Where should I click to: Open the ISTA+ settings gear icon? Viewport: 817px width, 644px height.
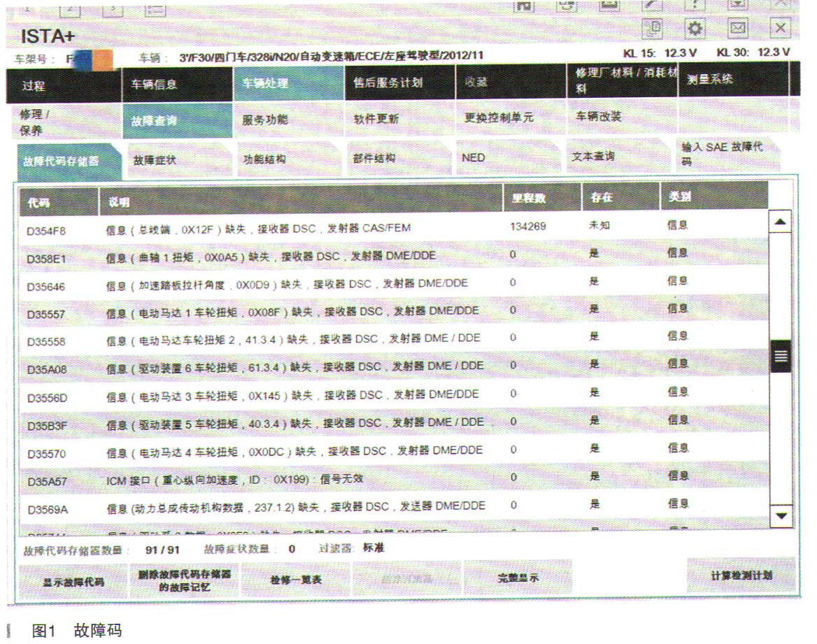point(695,27)
